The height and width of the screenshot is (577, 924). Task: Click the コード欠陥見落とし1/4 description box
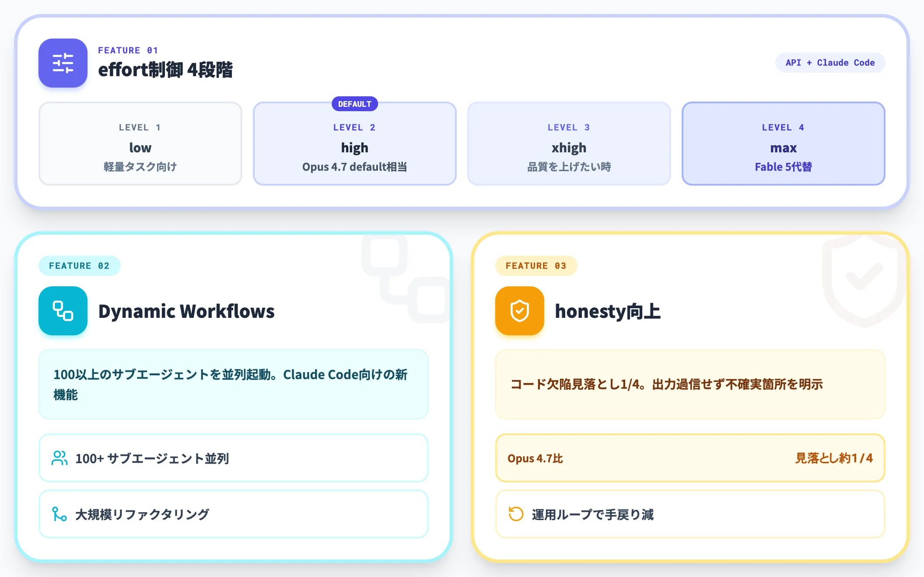690,384
